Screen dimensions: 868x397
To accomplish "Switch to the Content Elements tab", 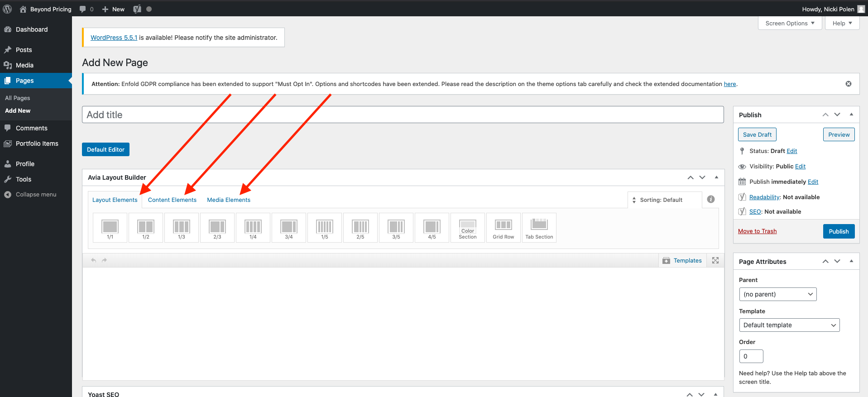I will (172, 200).
